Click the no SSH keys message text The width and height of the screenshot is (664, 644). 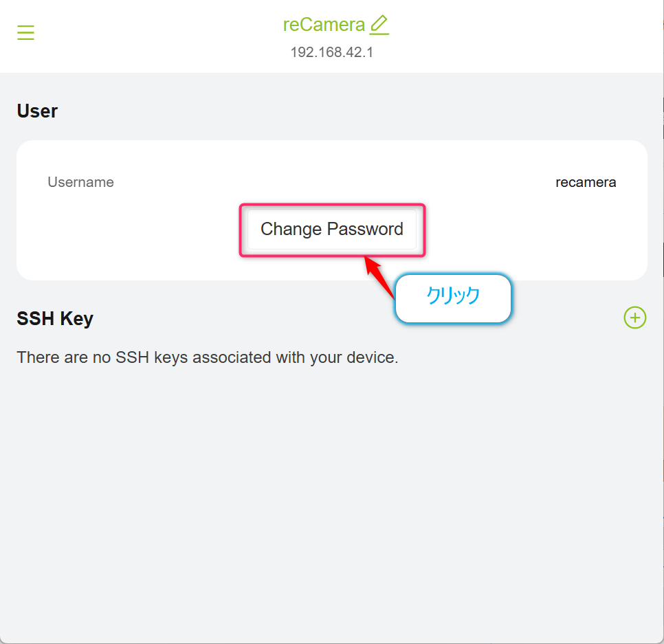pyautogui.click(x=208, y=357)
